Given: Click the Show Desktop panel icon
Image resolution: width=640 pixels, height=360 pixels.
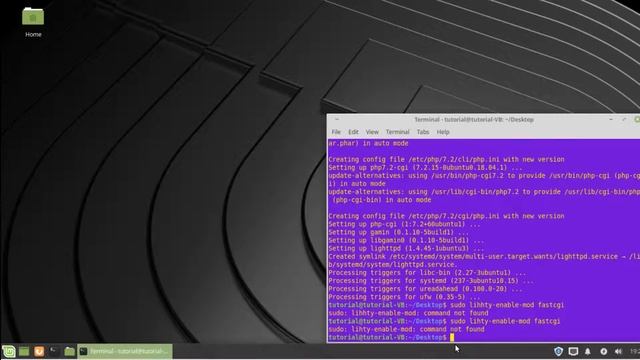Looking at the screenshot, I should 24,351.
